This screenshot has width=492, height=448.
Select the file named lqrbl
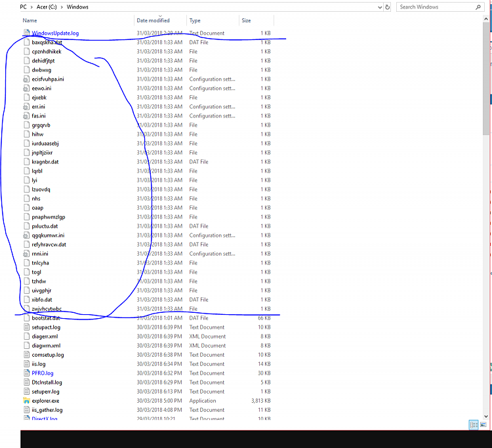pyautogui.click(x=37, y=171)
